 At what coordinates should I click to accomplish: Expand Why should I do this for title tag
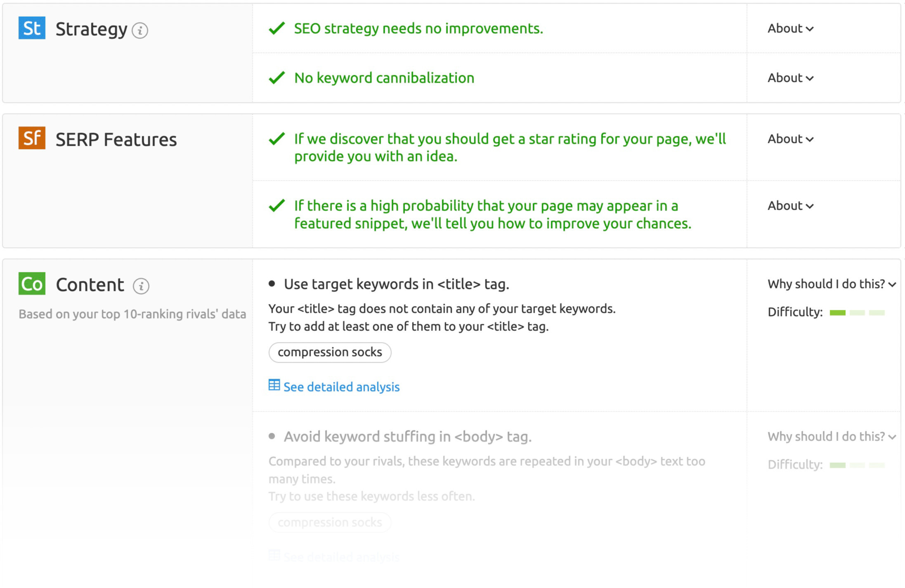(831, 284)
